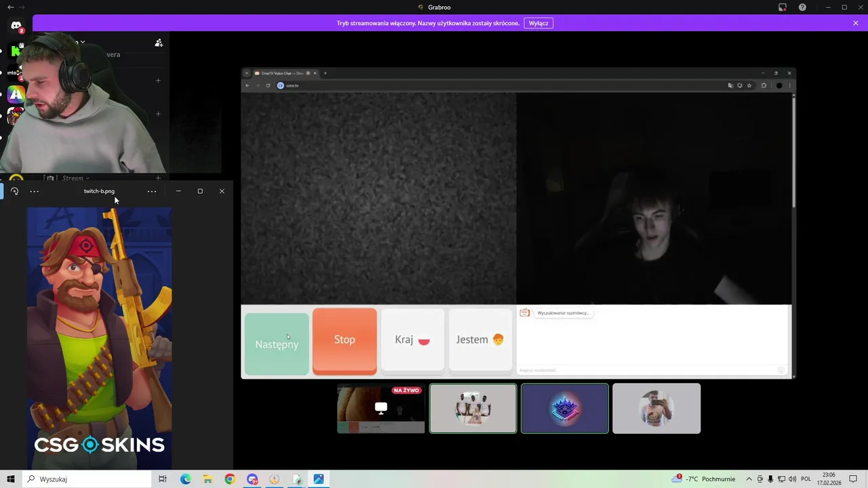Open Discord from the taskbar
868x488 pixels.
coord(252,479)
